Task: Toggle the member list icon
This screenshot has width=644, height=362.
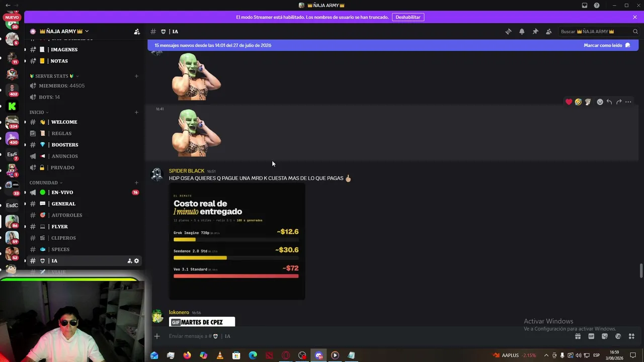Action: pyautogui.click(x=549, y=31)
